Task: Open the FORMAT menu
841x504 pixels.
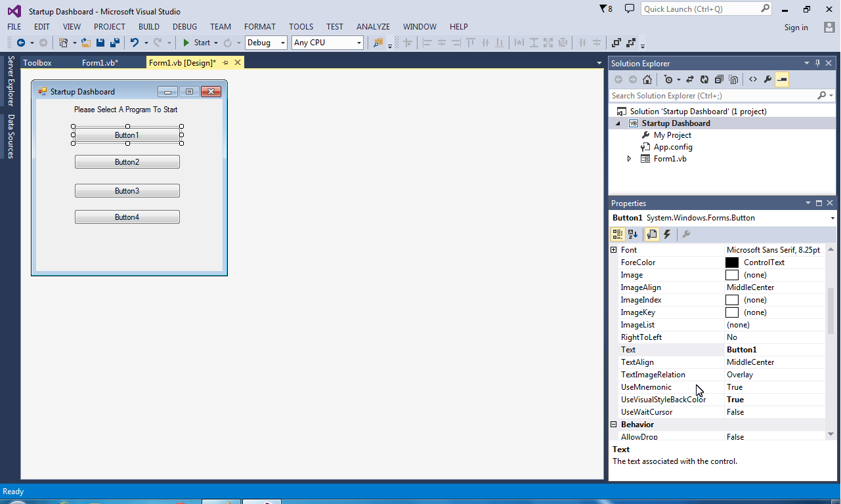Action: 260,27
